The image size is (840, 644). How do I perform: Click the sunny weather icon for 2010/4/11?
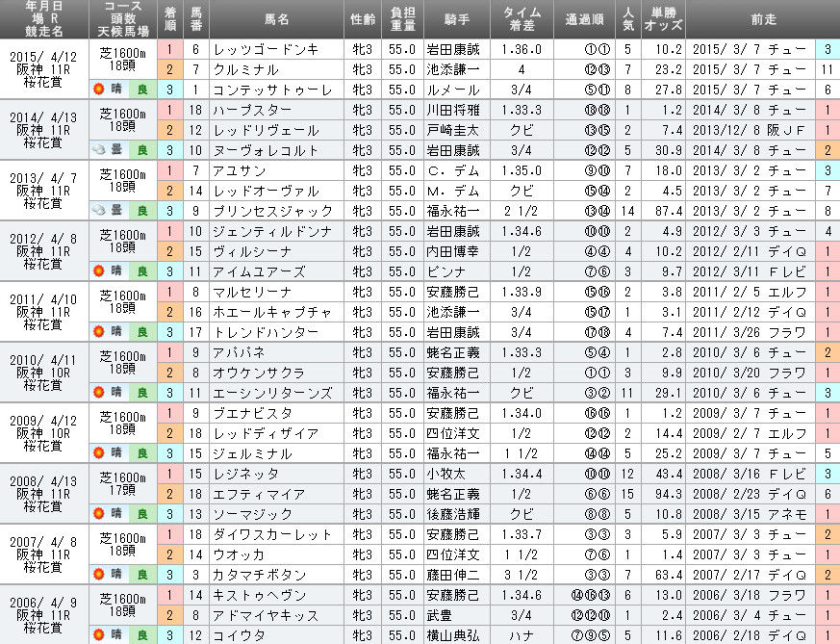pos(98,392)
